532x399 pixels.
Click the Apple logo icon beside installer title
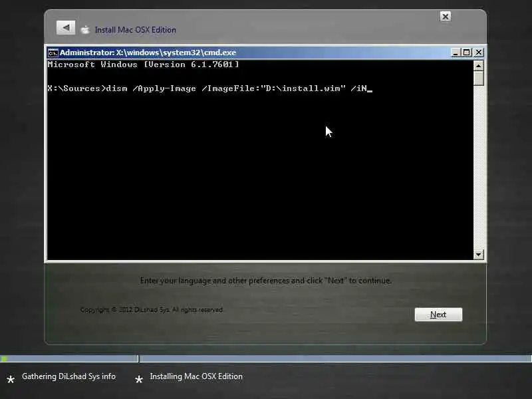click(x=85, y=30)
